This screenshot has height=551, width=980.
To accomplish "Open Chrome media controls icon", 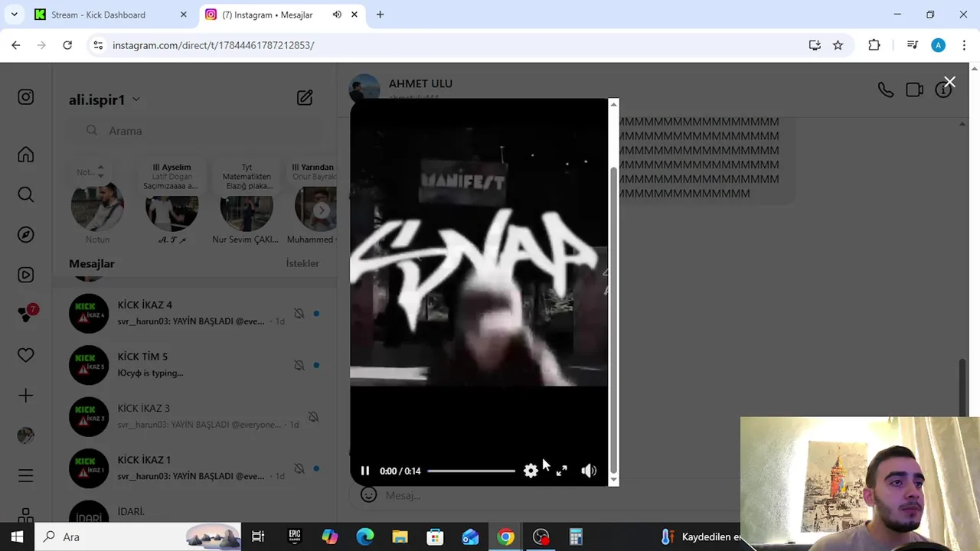I will [912, 45].
